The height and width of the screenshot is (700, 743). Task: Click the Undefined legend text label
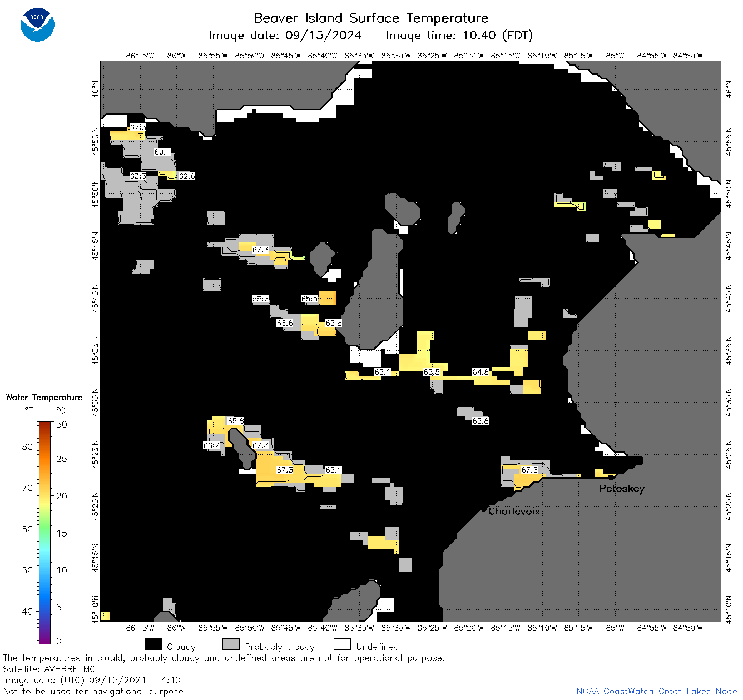coord(378,647)
